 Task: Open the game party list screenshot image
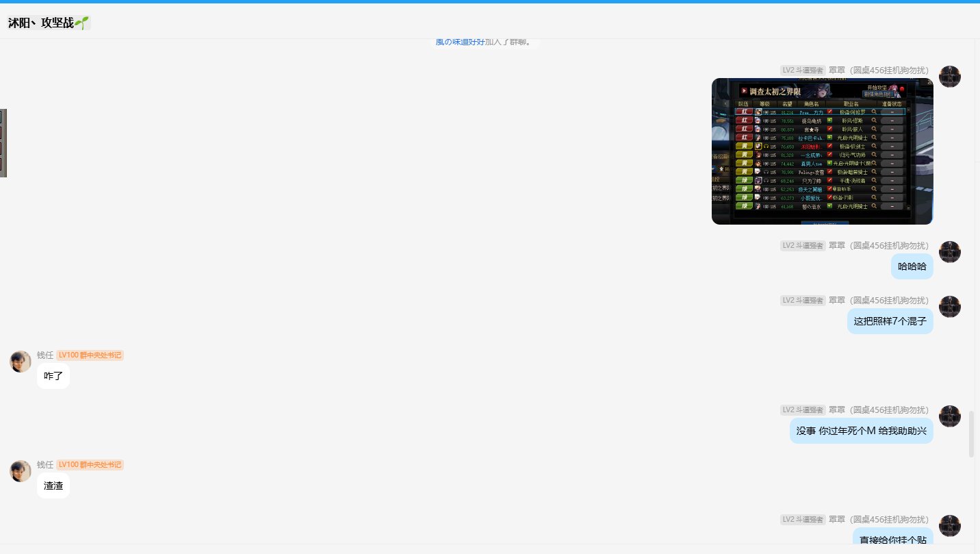(822, 151)
